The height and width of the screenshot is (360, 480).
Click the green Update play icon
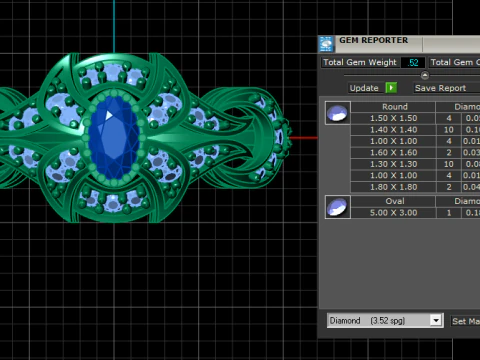click(391, 88)
